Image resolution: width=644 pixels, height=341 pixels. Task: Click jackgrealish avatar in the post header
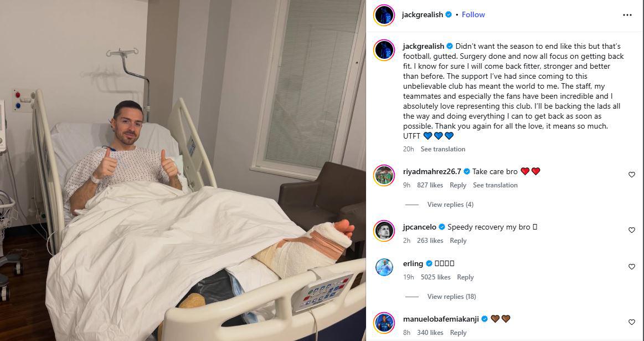pyautogui.click(x=384, y=15)
